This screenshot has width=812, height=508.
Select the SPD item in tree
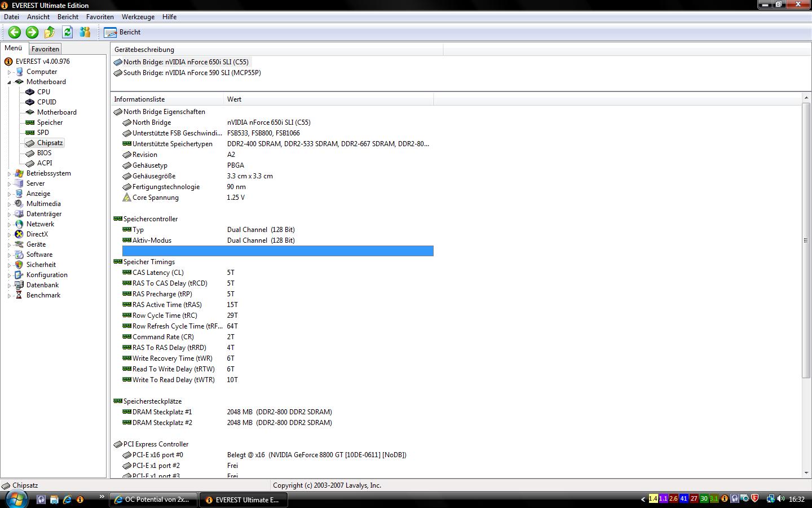coord(43,133)
